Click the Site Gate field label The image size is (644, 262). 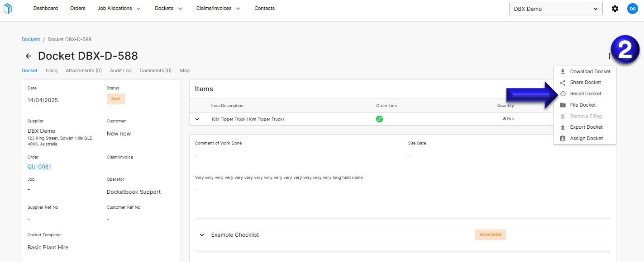[417, 143]
